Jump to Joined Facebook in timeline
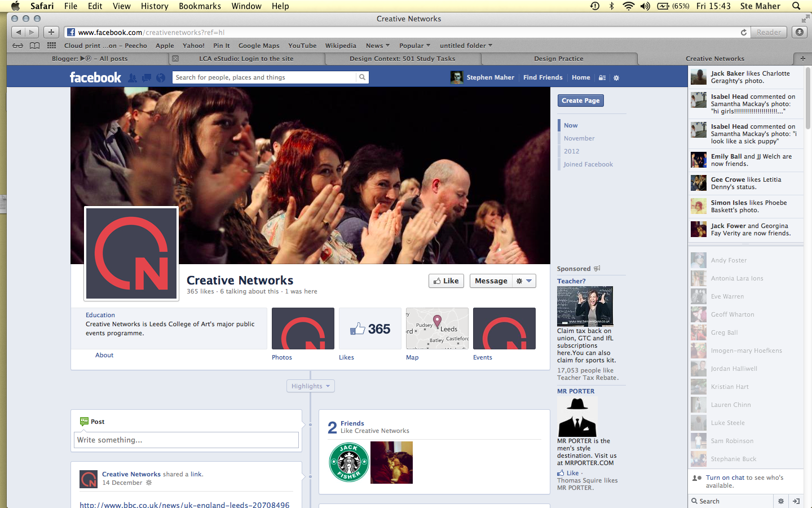The image size is (812, 508). coord(588,164)
